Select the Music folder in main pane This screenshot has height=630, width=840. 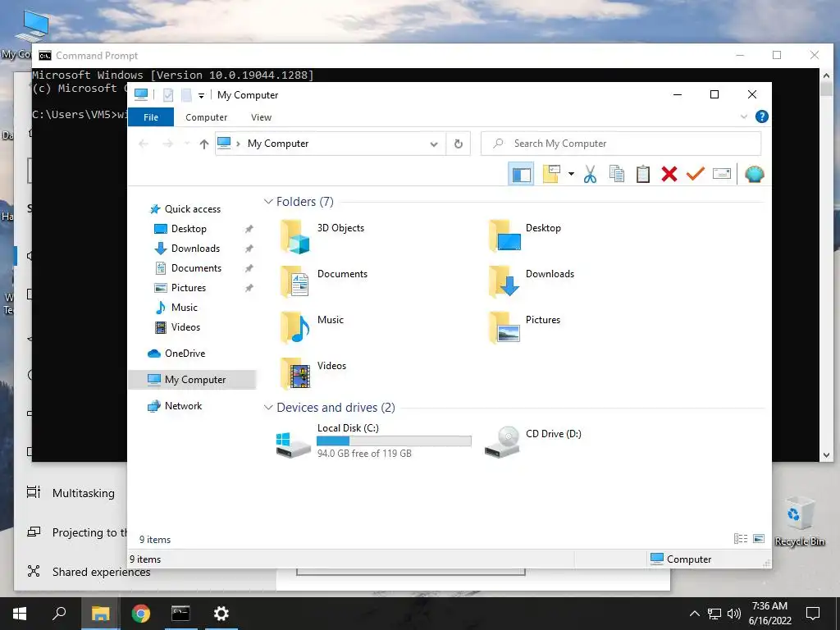coord(311,328)
